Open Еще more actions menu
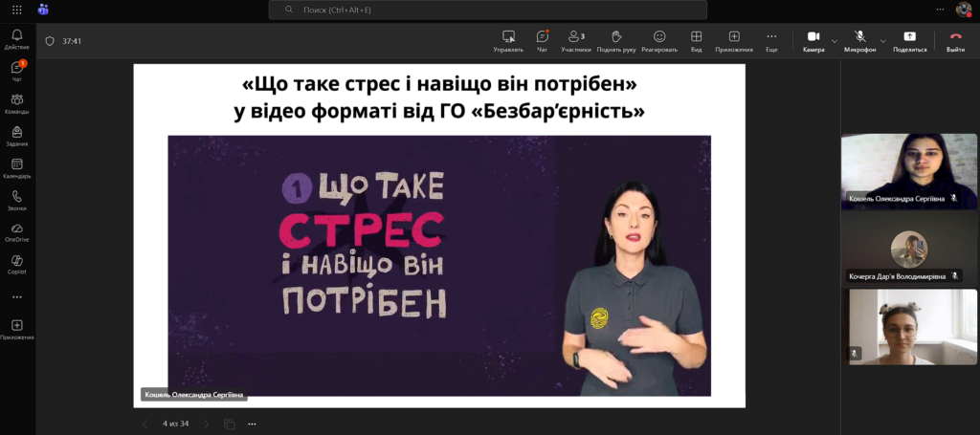Image resolution: width=980 pixels, height=435 pixels. (771, 40)
